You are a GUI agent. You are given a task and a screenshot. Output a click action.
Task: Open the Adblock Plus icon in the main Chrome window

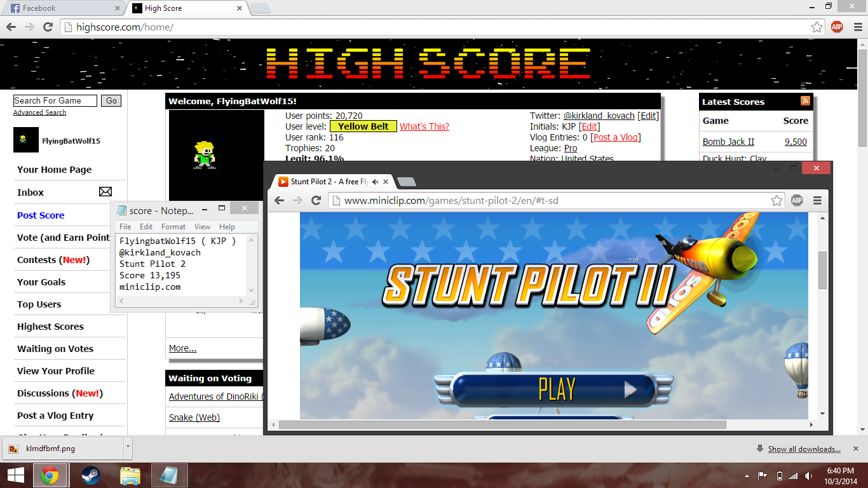(x=837, y=27)
